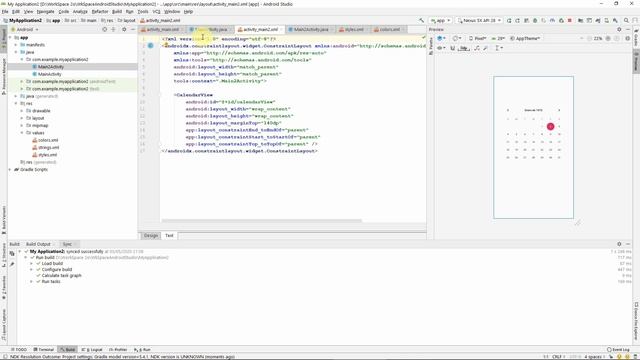Click the red Stop button in toolbar
Viewport: 640px width, 360px height.
(570, 20)
